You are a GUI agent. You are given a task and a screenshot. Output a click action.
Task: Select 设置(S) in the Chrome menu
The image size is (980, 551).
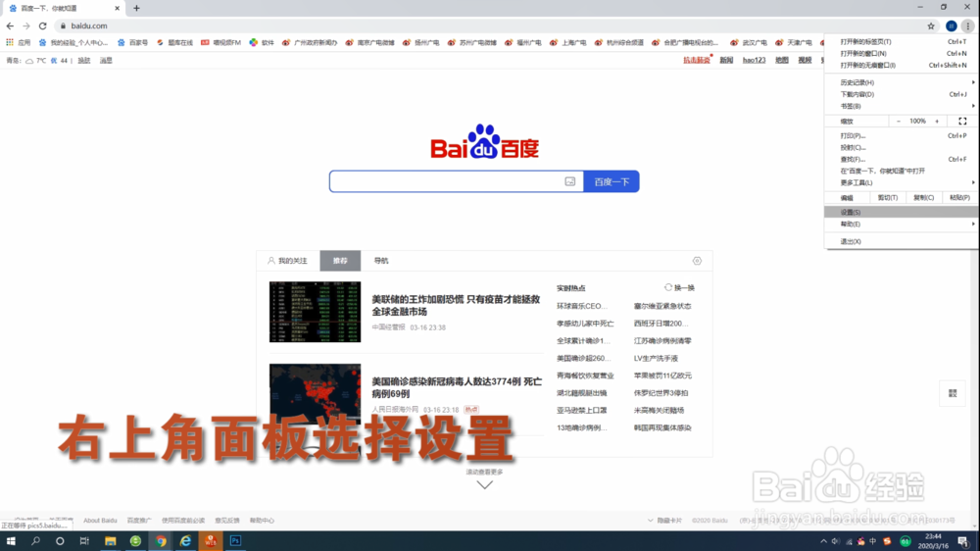pyautogui.click(x=902, y=212)
